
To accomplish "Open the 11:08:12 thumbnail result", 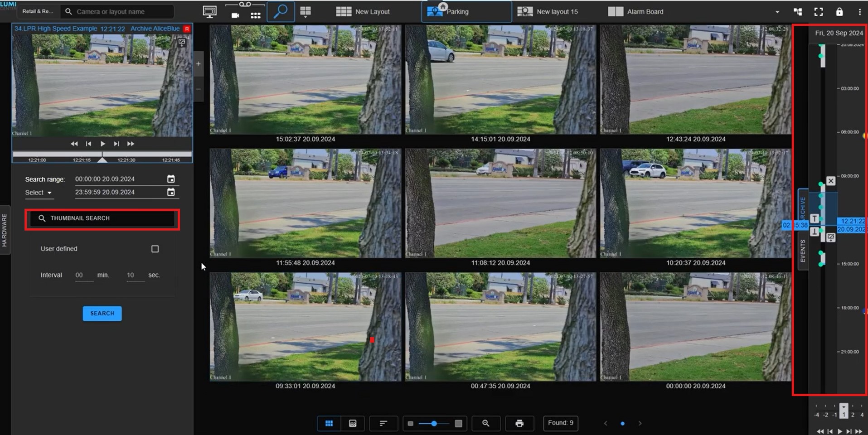I will [x=500, y=203].
